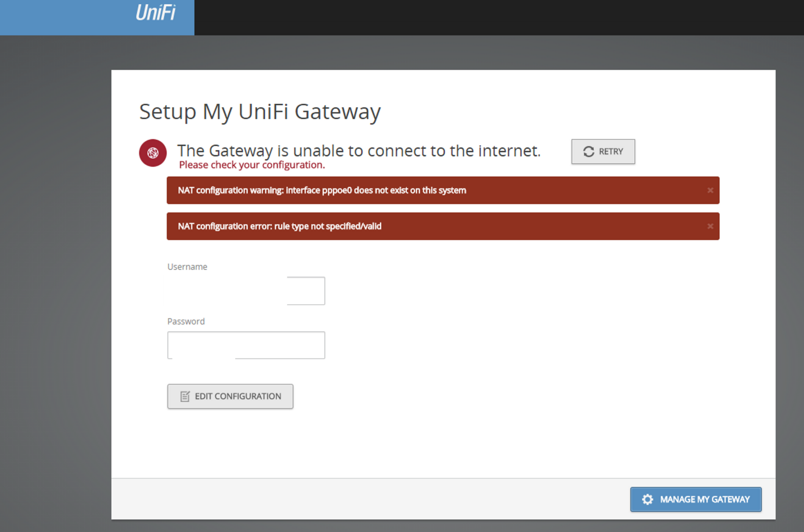Click the pppoe0 interface warning message text
Image resolution: width=804 pixels, height=532 pixels.
[x=322, y=190]
